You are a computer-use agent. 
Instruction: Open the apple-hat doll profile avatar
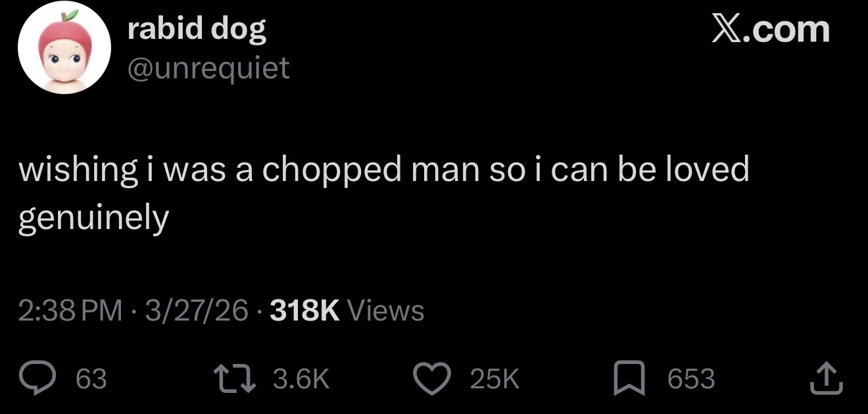[64, 52]
